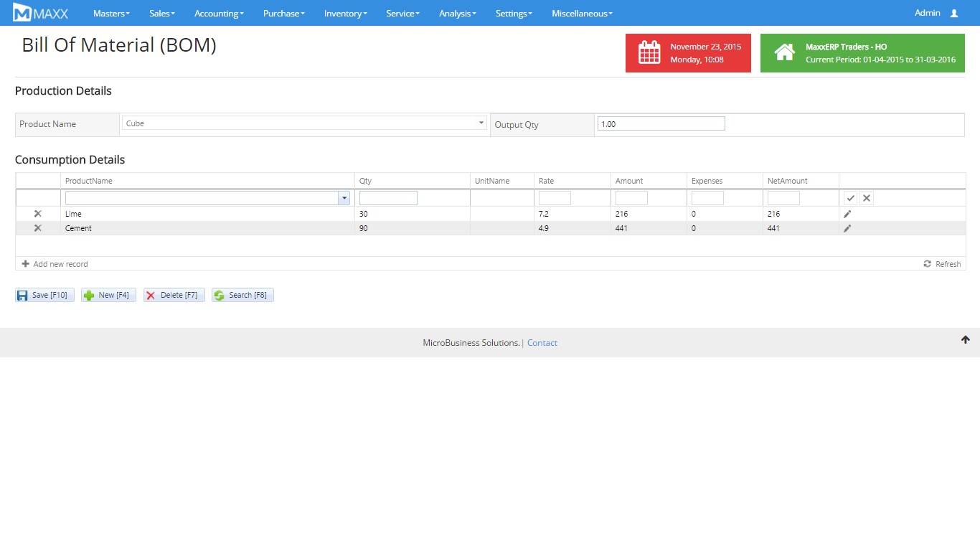Click the Admin user icon

tap(953, 13)
